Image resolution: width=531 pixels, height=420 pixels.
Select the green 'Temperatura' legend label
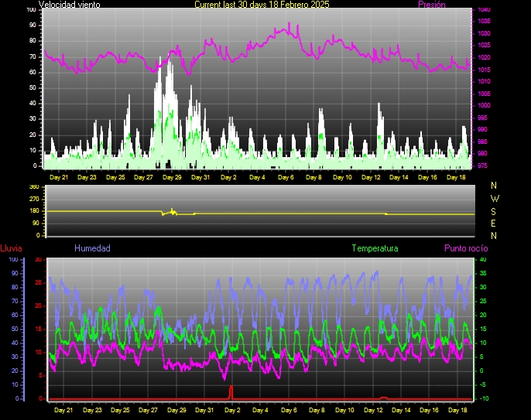coord(375,248)
